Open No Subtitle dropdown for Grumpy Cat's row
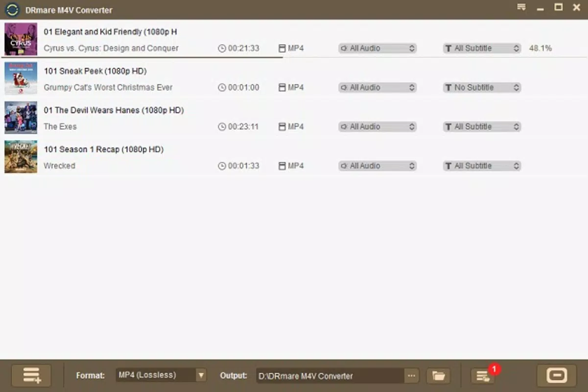Image resolution: width=588 pixels, height=392 pixels. click(482, 87)
